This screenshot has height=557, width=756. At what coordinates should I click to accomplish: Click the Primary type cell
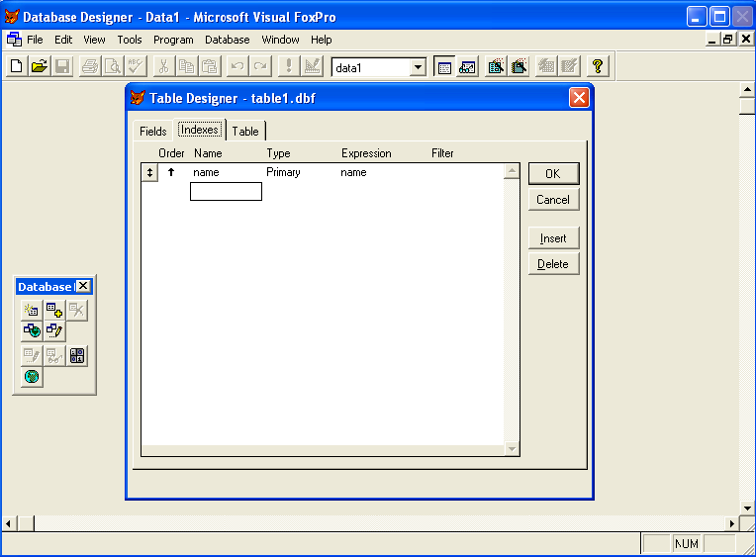283,172
